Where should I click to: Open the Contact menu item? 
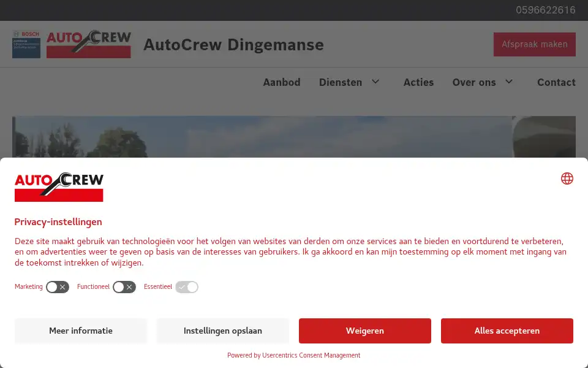556,82
